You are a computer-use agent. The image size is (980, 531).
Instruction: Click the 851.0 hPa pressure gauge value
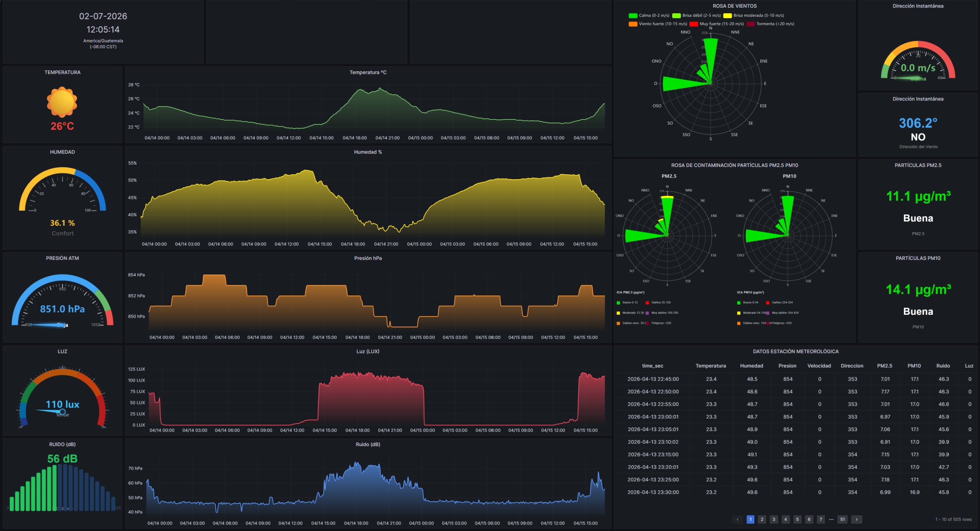(x=62, y=309)
